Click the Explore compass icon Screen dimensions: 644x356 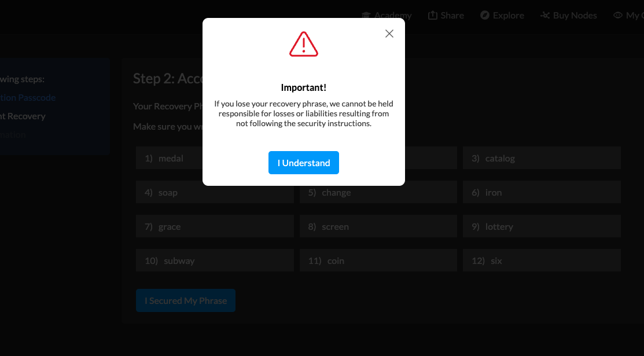[x=485, y=15]
